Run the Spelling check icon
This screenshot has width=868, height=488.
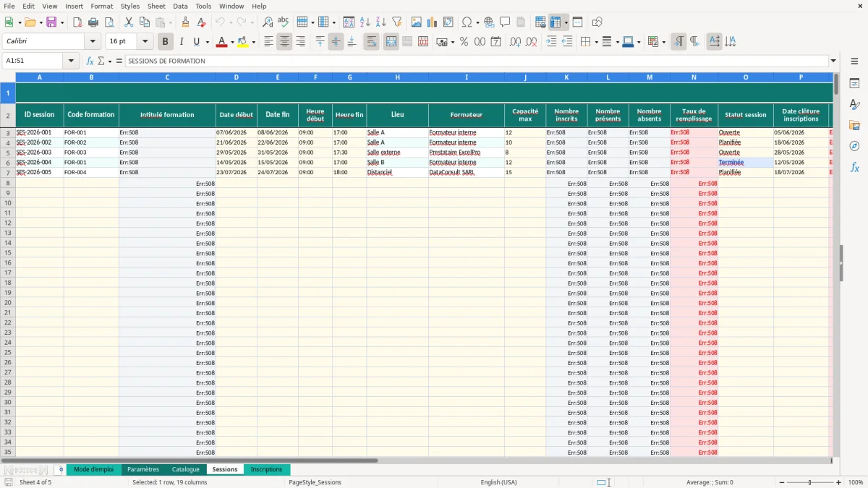coord(284,22)
